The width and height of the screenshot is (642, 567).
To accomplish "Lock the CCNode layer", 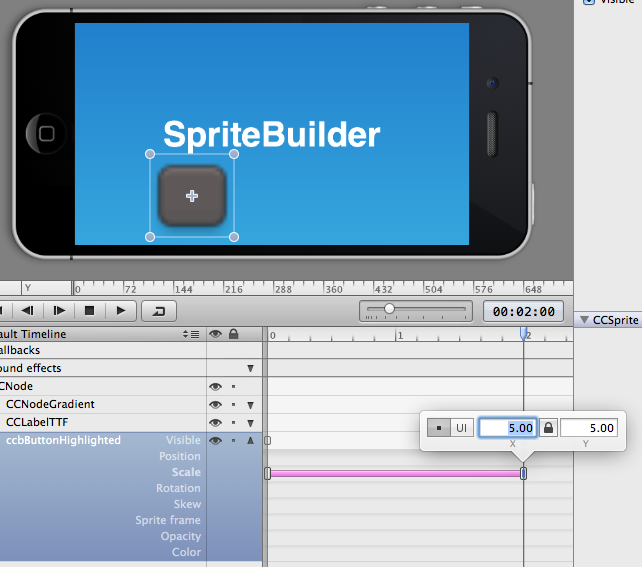I will coord(233,386).
